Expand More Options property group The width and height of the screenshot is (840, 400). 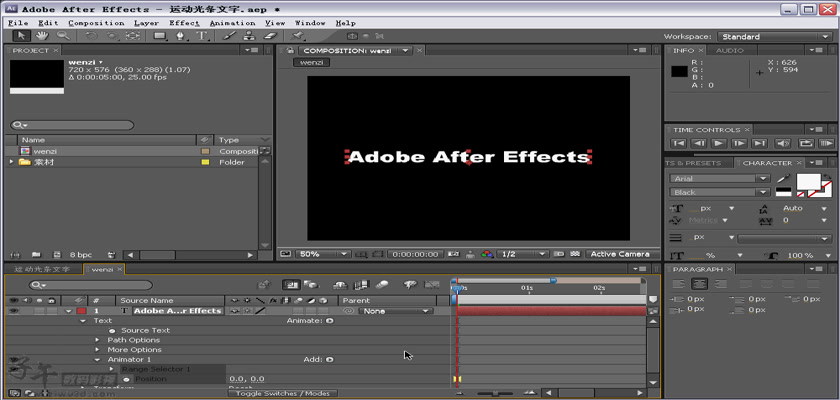pyautogui.click(x=98, y=350)
